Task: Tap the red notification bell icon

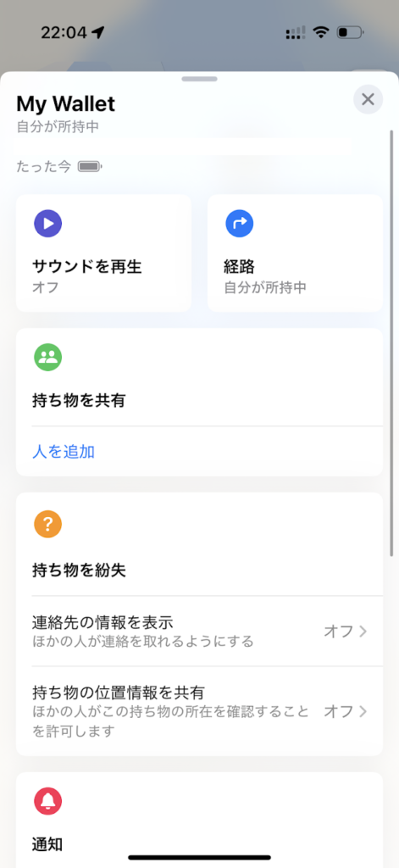Action: coord(48,802)
